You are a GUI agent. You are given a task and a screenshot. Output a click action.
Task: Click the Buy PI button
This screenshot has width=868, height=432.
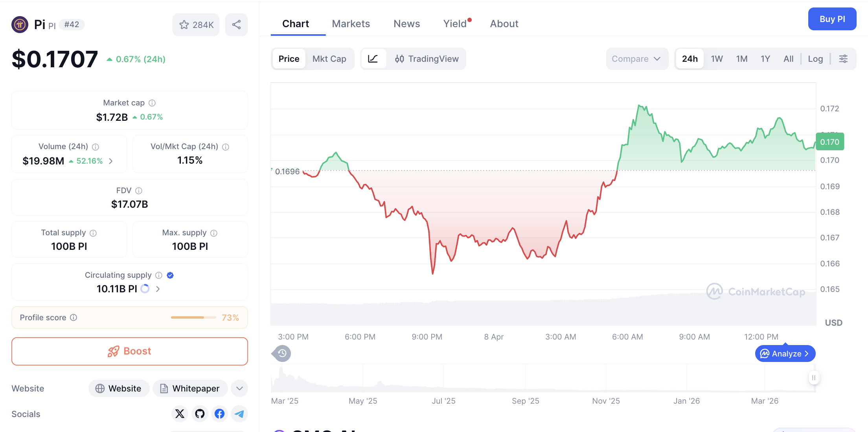pyautogui.click(x=832, y=19)
